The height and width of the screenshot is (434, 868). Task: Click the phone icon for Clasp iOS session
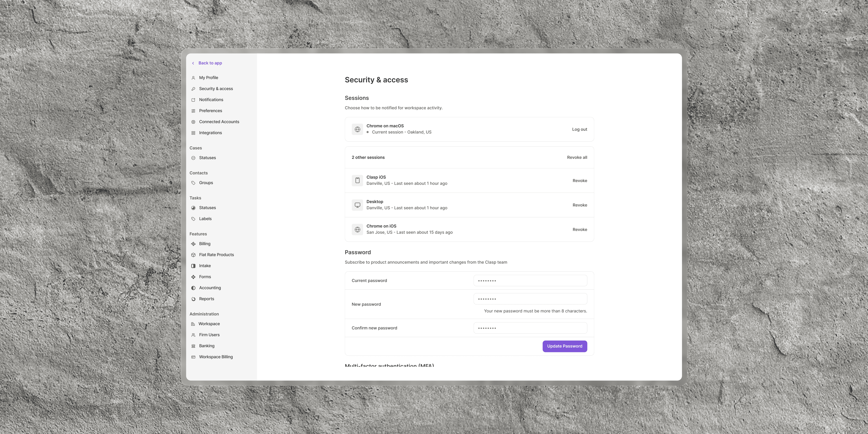(x=357, y=181)
